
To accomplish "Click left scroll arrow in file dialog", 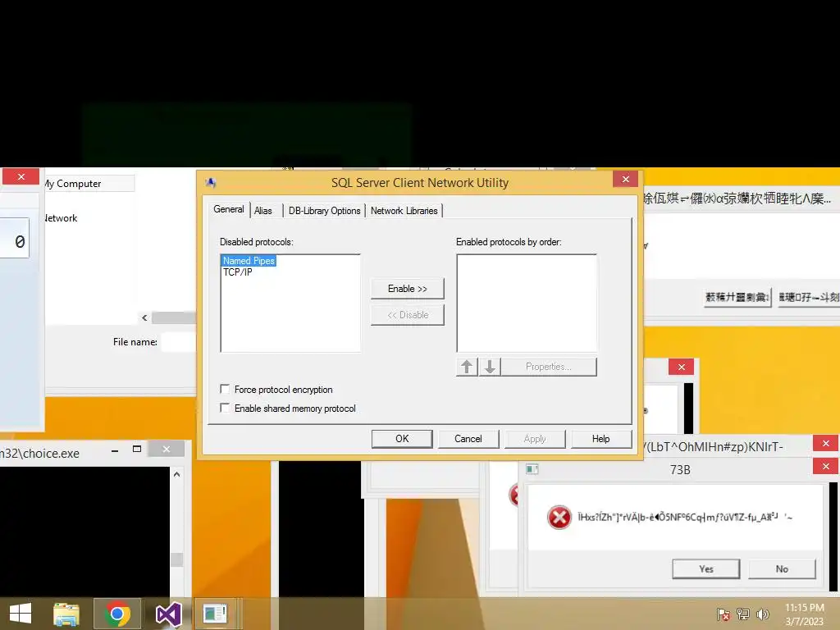I will [144, 317].
